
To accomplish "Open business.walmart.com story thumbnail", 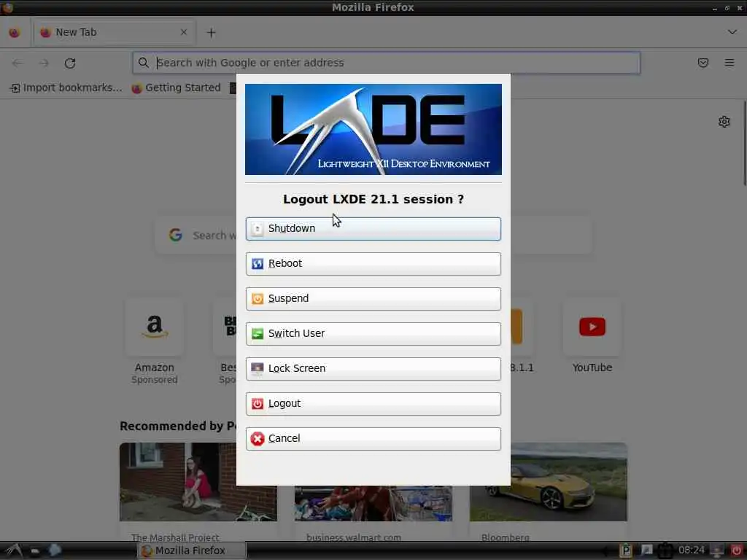I will click(373, 503).
